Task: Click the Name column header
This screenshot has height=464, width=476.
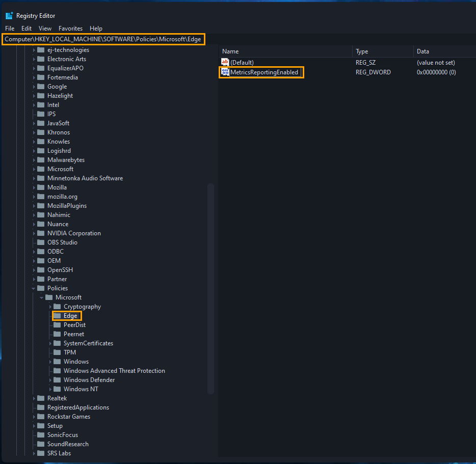Action: [x=285, y=51]
